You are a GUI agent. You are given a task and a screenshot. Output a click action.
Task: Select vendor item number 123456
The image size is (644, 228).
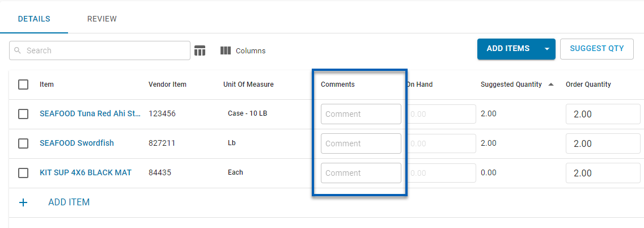pos(162,114)
